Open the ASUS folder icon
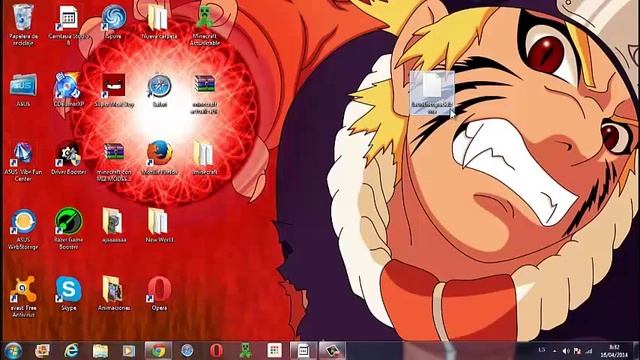The width and height of the screenshot is (640, 360). point(23,90)
